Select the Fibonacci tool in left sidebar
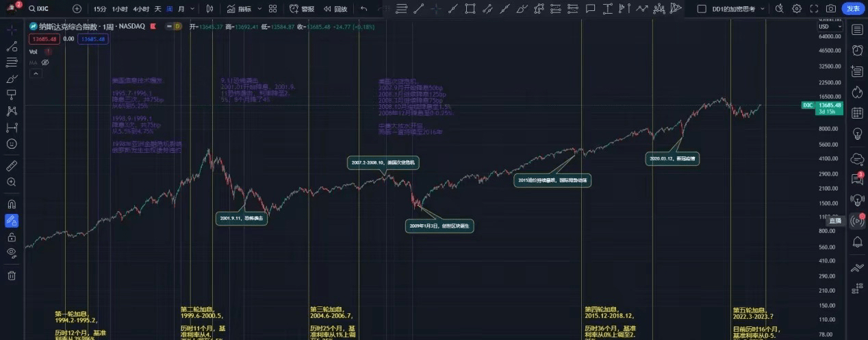868x340 pixels. coord(11,62)
